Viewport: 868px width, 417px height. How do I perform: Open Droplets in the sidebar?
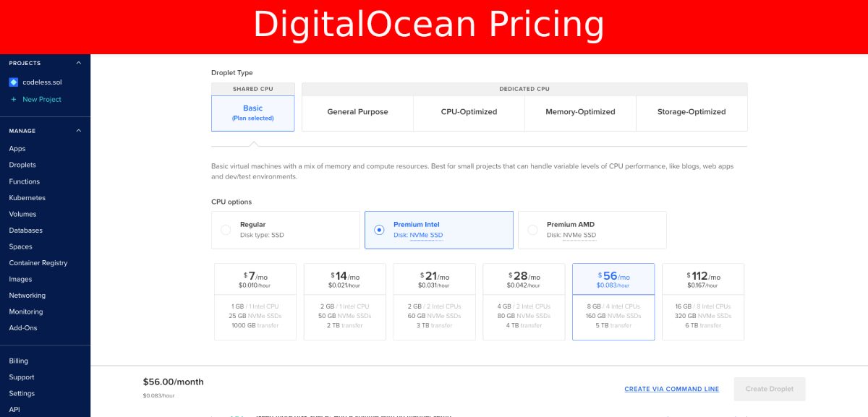point(22,165)
